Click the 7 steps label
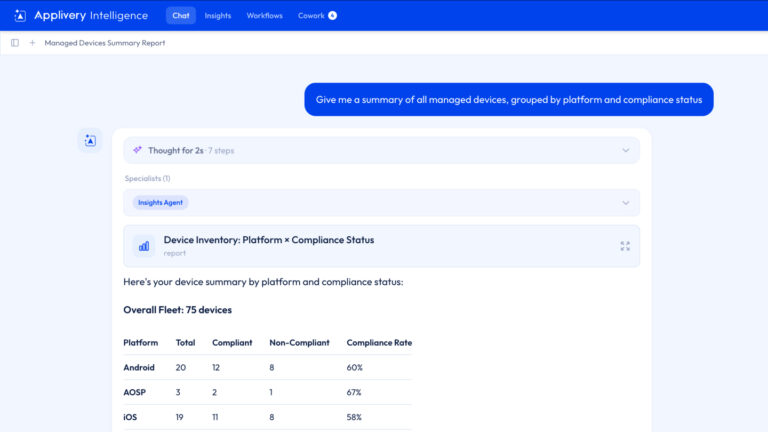The image size is (768, 432). (221, 150)
